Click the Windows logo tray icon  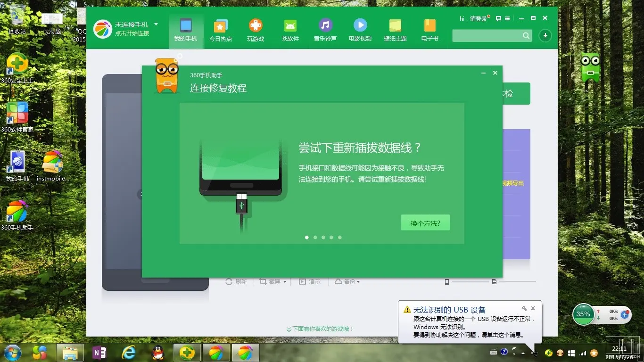(x=571, y=352)
